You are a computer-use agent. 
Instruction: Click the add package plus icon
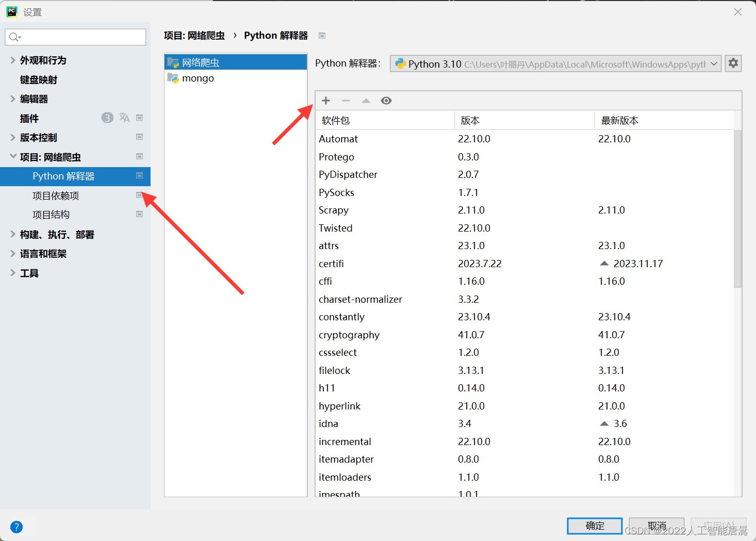(x=326, y=101)
